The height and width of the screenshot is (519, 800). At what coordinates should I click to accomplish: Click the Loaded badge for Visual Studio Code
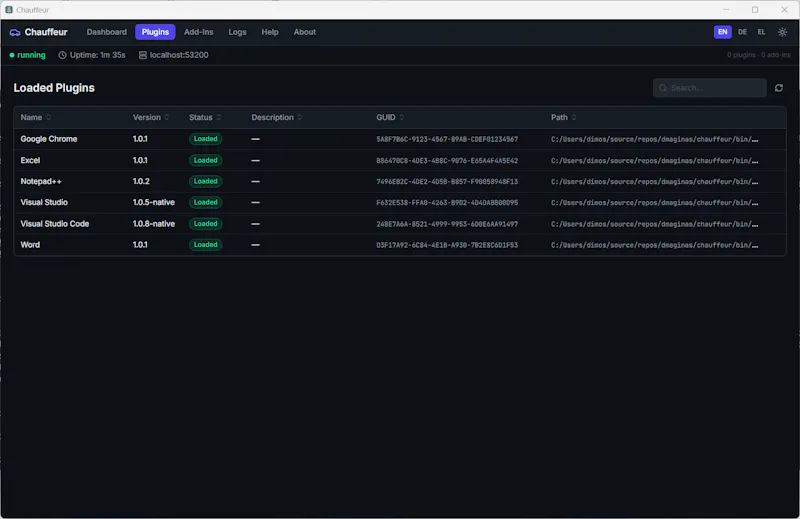(x=206, y=224)
